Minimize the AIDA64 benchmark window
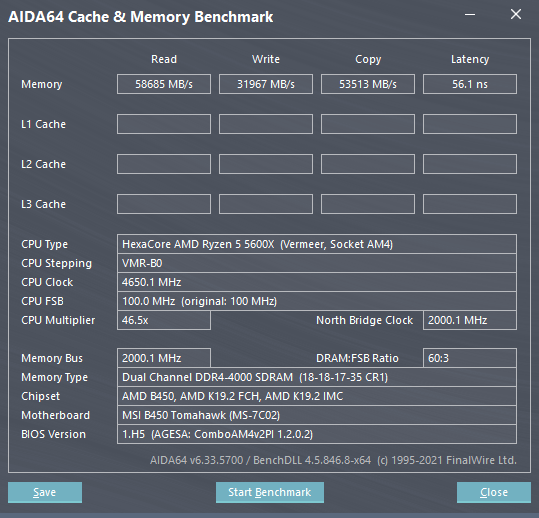The height and width of the screenshot is (518, 539). 470,14
